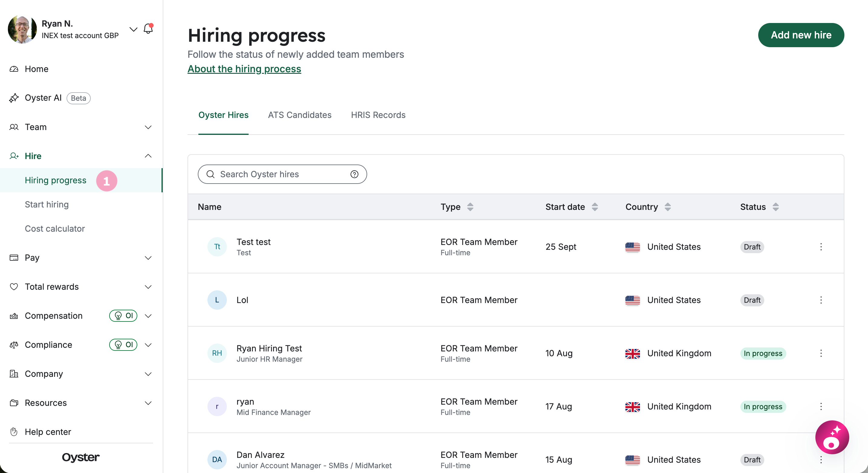Click the 17 Aug start date
Viewport: 868px width, 473px height.
click(559, 407)
